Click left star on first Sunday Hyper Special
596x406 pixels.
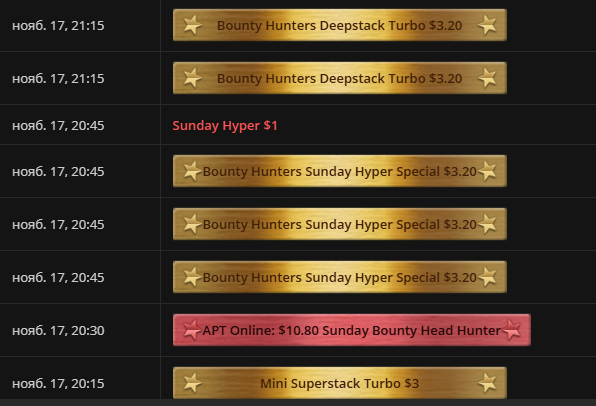[193, 171]
